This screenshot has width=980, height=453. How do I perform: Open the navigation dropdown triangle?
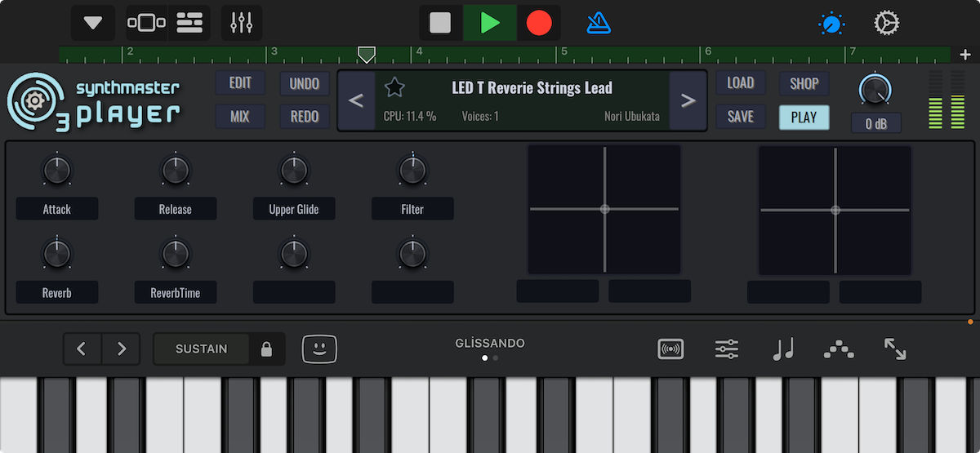pos(93,23)
